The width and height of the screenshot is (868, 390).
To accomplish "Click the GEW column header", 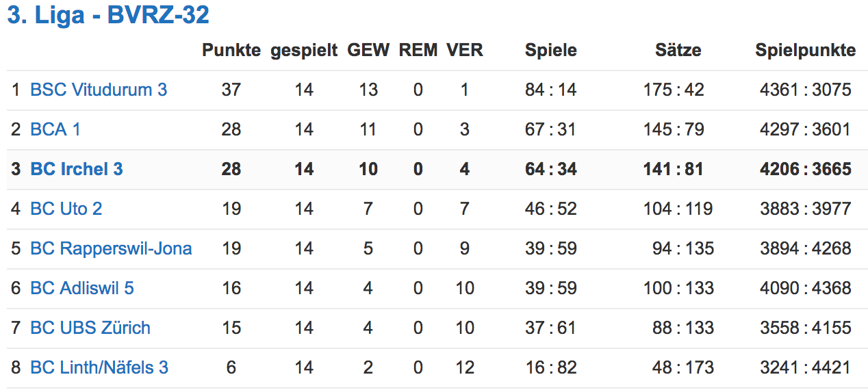I will point(368,50).
